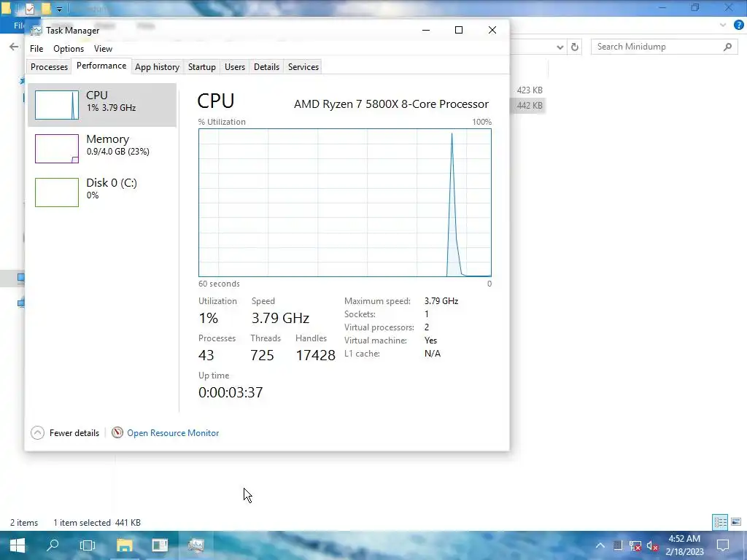Click muted volume tray icon
This screenshot has height=560, width=747.
[x=653, y=545]
